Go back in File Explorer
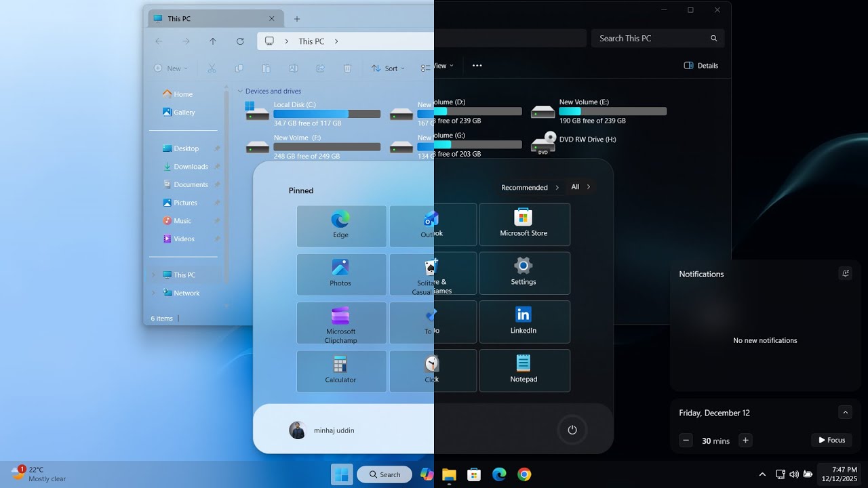The height and width of the screenshot is (488, 868). (x=159, y=41)
